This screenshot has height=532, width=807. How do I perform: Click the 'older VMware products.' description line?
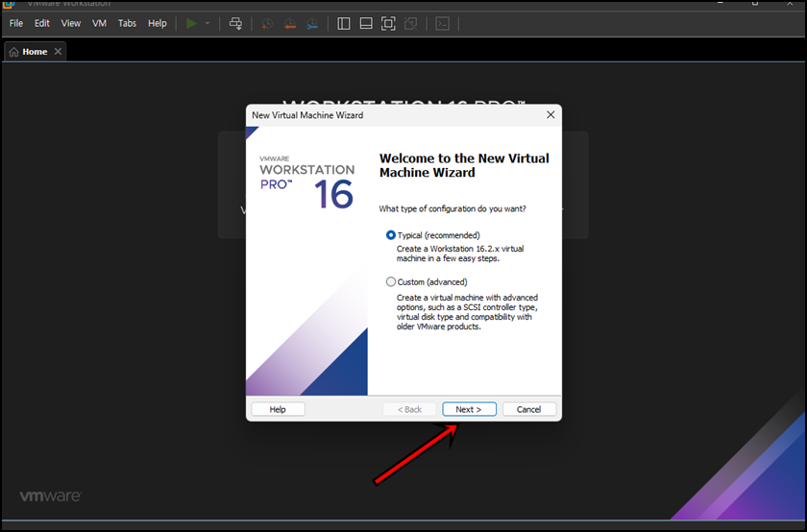click(x=438, y=326)
